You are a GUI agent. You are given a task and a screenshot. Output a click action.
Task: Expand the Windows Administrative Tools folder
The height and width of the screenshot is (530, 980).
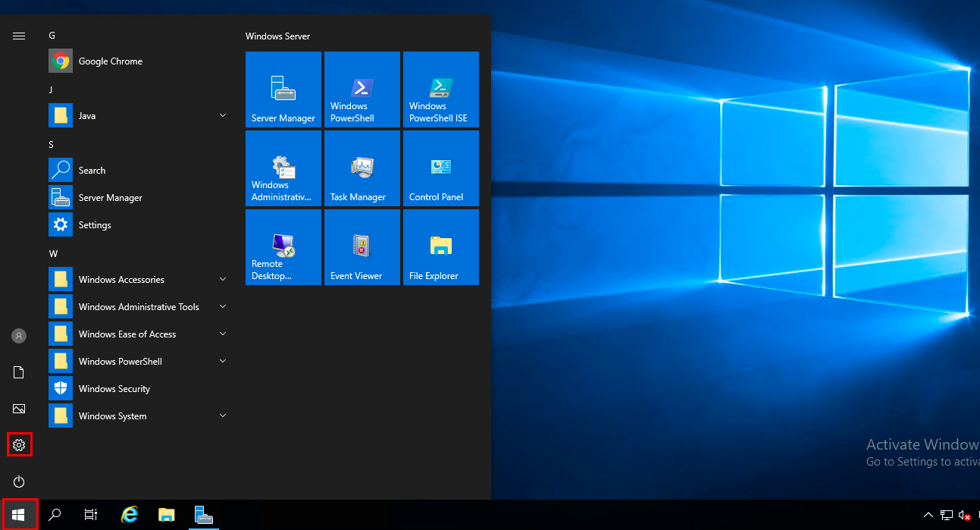[x=139, y=307]
